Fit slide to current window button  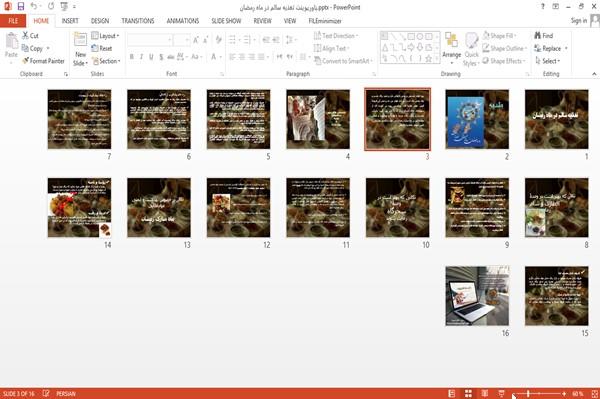595,393
